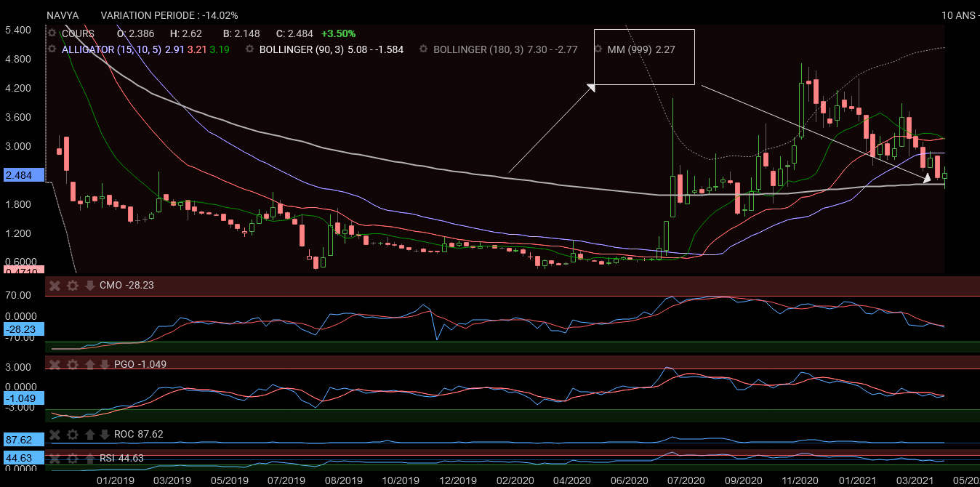Click the 07/2019 date on time axis
This screenshot has width=980, height=487.
point(286,480)
